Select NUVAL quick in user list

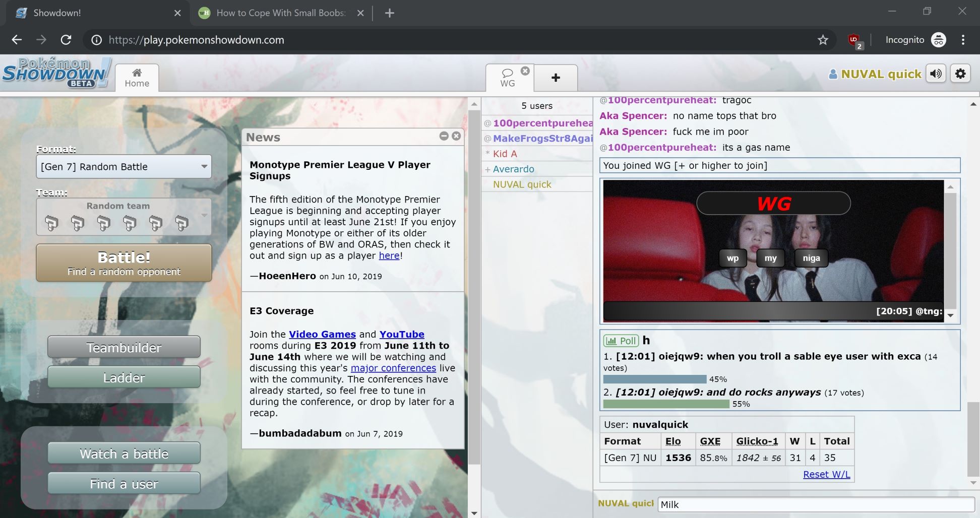point(537,184)
